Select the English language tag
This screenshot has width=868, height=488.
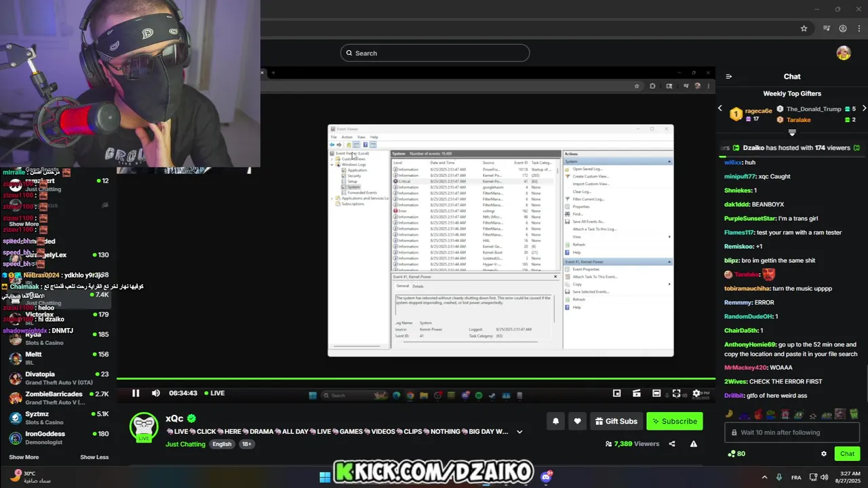pyautogui.click(x=222, y=444)
